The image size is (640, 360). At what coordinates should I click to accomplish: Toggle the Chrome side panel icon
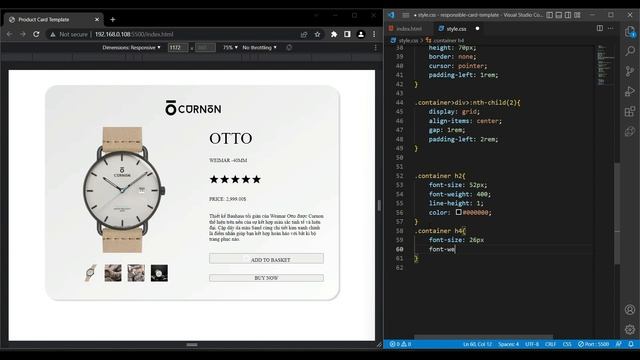(x=347, y=34)
